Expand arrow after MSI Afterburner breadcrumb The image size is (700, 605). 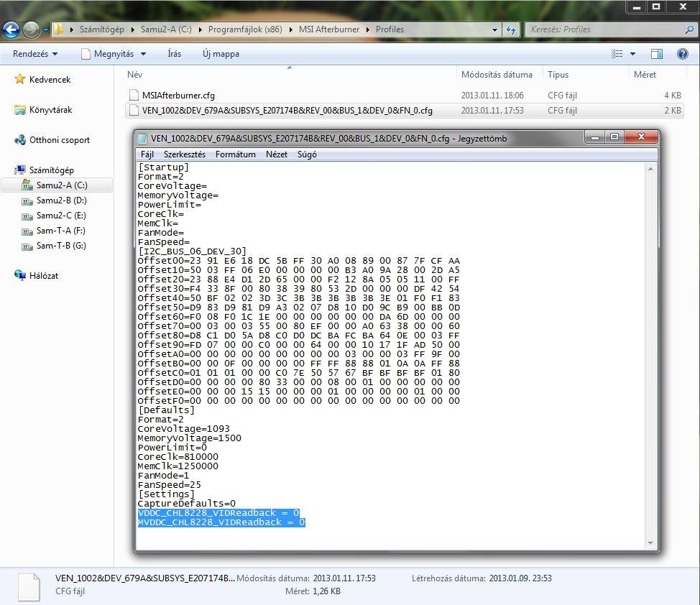point(368,30)
